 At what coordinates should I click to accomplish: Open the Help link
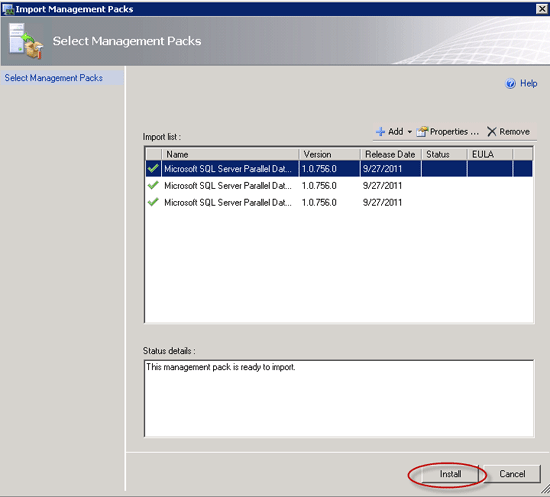click(529, 83)
